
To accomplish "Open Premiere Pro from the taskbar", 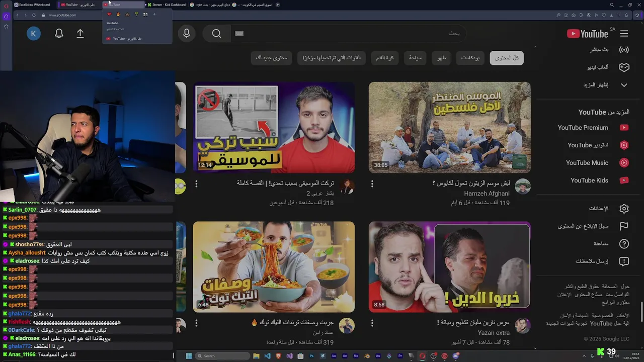I will pyautogui.click(x=400, y=356).
